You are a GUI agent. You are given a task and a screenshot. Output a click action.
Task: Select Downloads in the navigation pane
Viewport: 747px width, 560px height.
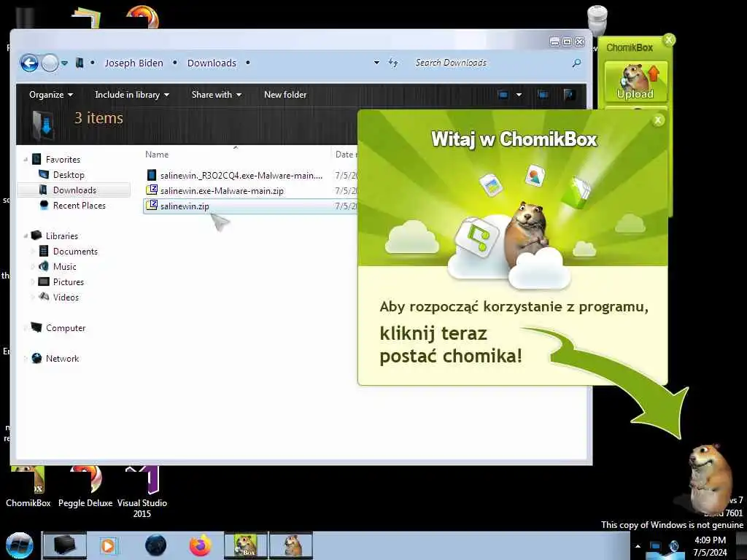[x=75, y=190]
